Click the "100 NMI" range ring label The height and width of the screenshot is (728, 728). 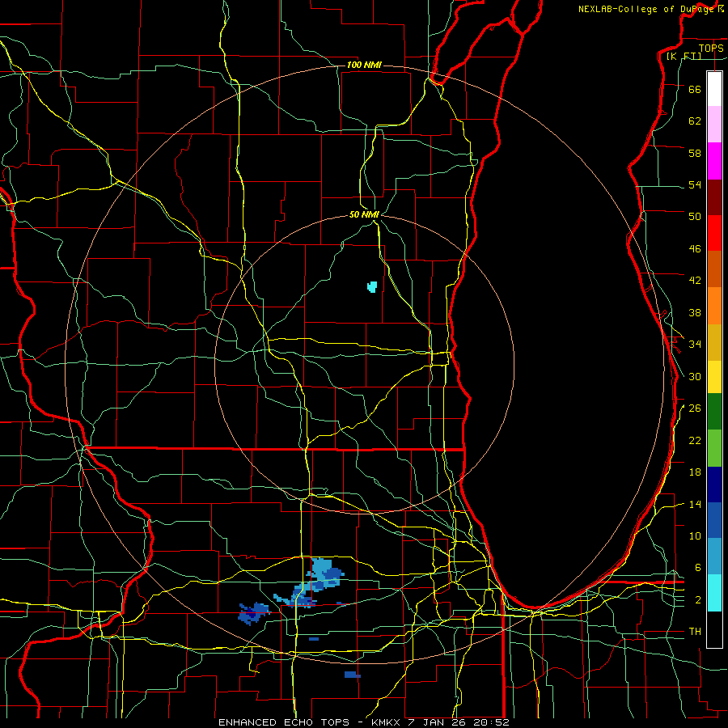pos(364,65)
